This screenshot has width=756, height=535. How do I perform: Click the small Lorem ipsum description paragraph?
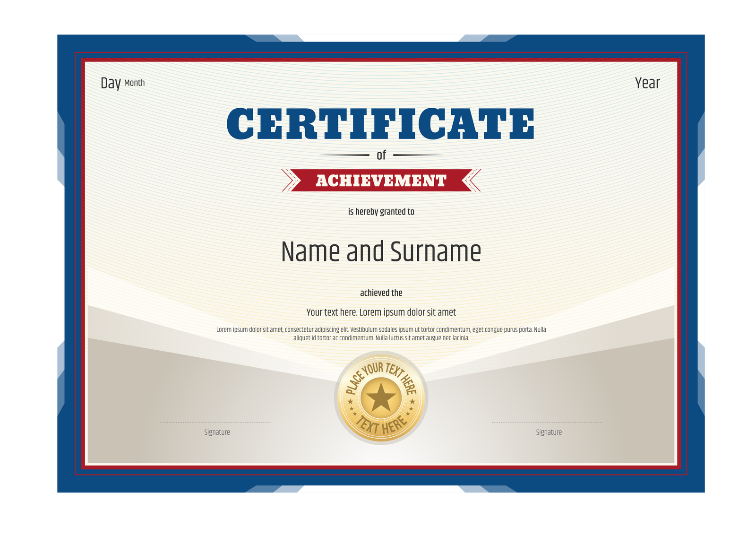(x=381, y=334)
